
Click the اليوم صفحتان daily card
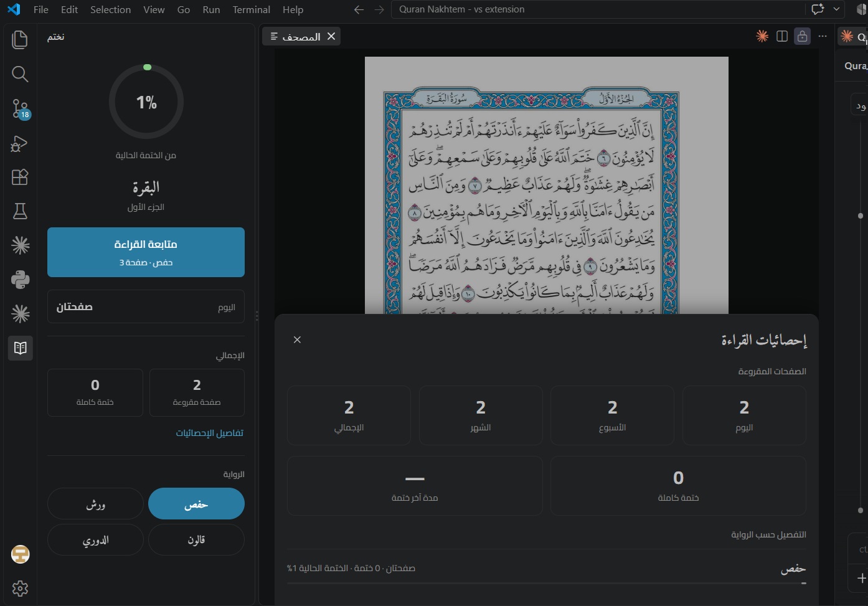point(146,306)
